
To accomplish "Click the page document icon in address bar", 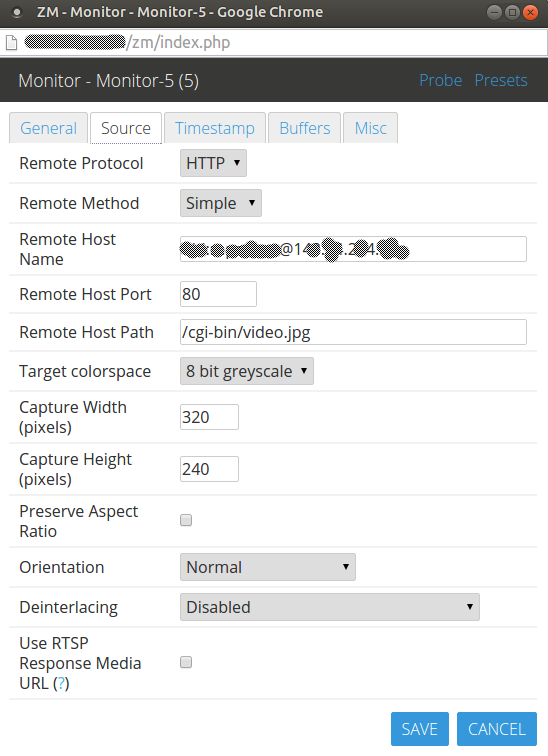I will [12, 43].
